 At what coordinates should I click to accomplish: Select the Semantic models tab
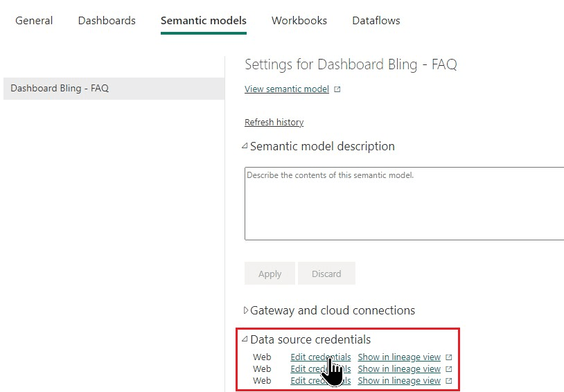pyautogui.click(x=204, y=21)
